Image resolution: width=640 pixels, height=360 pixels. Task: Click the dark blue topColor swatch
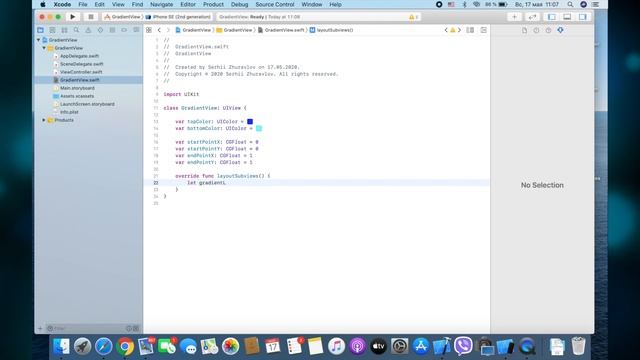(x=250, y=122)
